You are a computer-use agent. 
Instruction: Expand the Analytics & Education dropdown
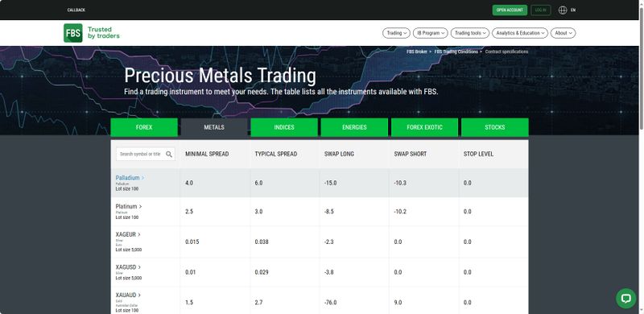pyautogui.click(x=520, y=33)
